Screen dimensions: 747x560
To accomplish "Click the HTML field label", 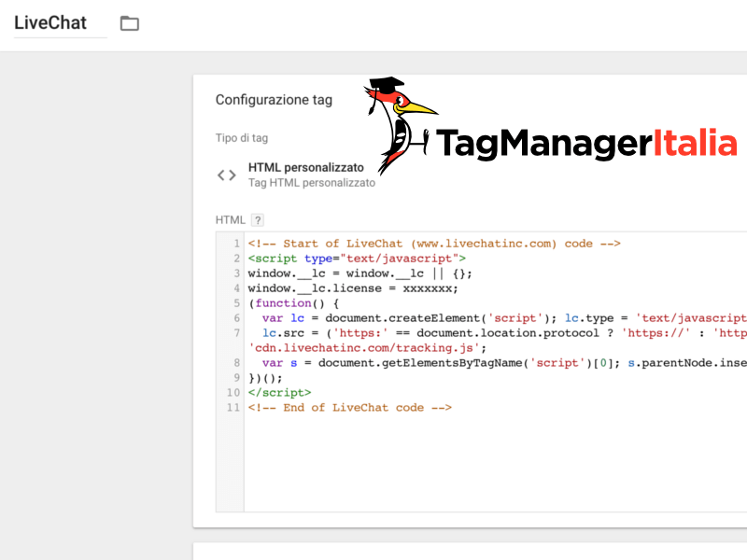I will coord(230,220).
